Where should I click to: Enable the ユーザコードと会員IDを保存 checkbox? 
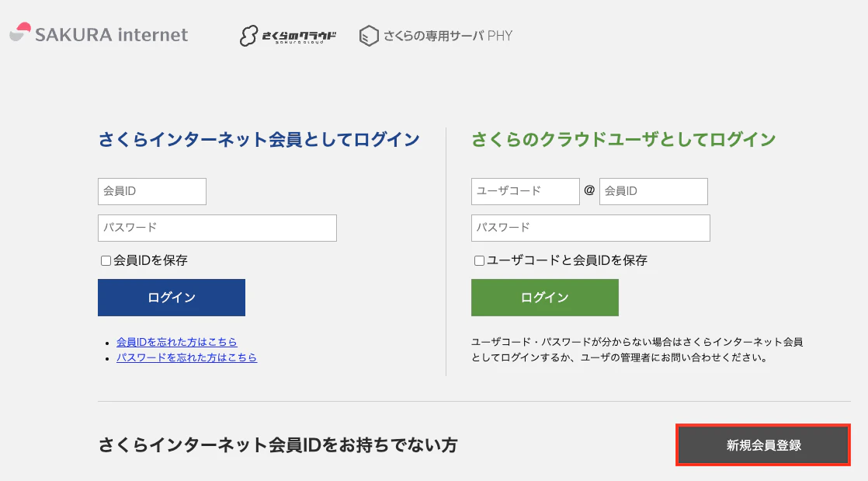click(479, 262)
